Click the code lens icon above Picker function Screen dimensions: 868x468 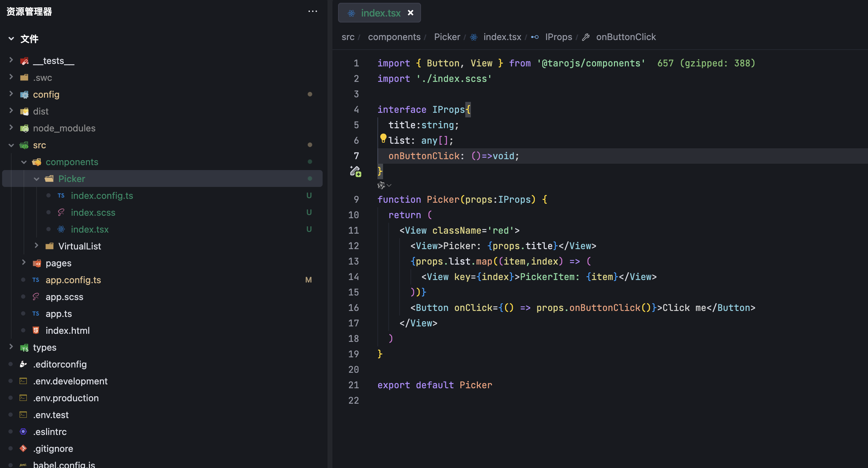tap(381, 185)
